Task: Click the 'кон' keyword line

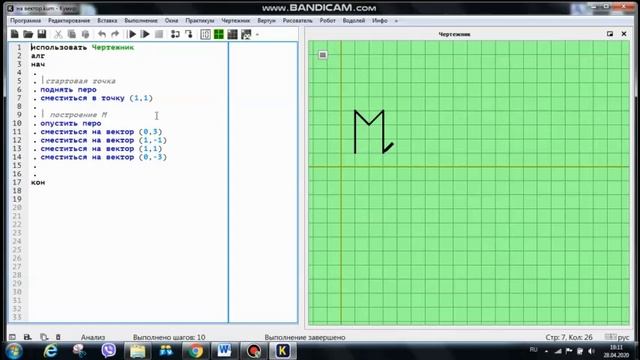Action: 38,182
